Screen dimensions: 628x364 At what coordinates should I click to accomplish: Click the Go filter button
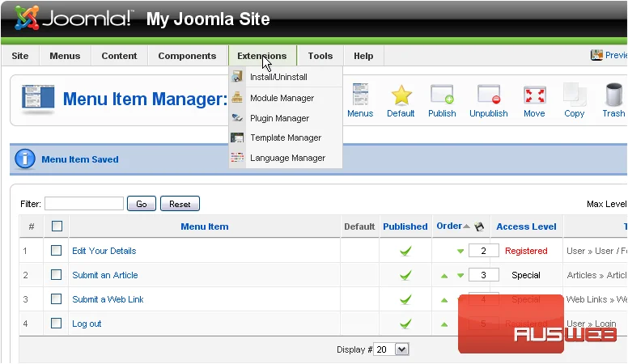(142, 204)
